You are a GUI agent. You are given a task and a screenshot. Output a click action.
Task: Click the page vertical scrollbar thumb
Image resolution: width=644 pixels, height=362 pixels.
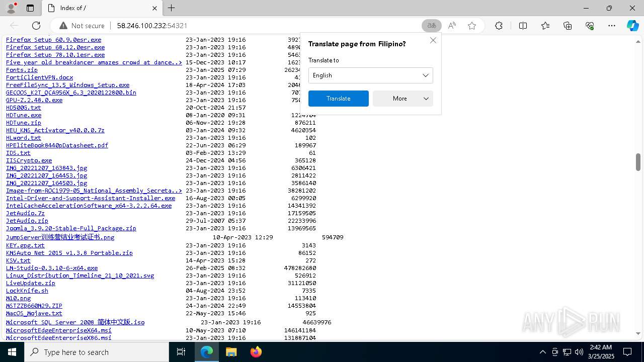tap(638, 162)
